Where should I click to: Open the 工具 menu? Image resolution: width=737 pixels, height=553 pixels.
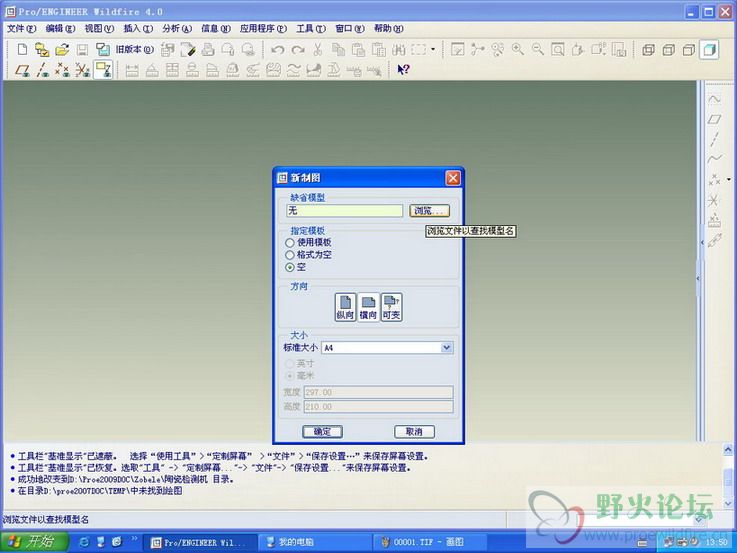pos(311,29)
